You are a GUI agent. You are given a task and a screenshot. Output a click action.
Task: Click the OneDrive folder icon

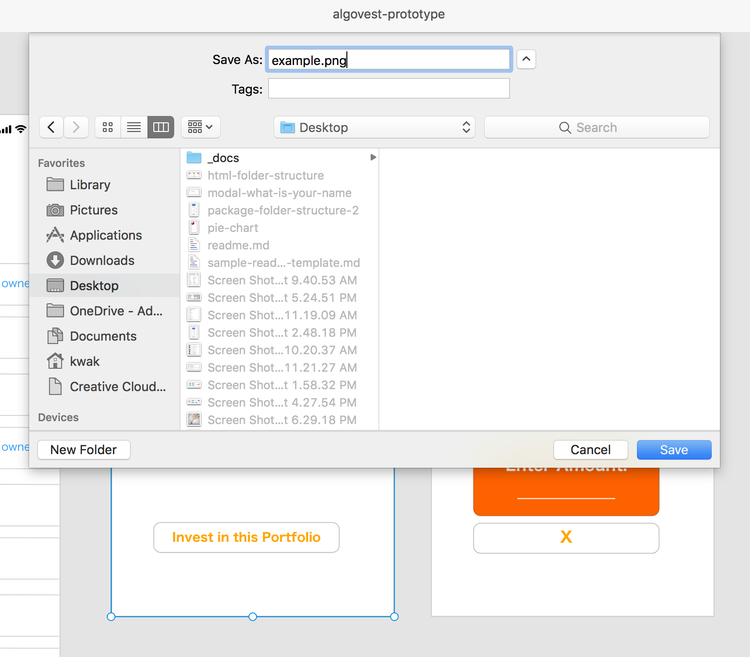[55, 310]
